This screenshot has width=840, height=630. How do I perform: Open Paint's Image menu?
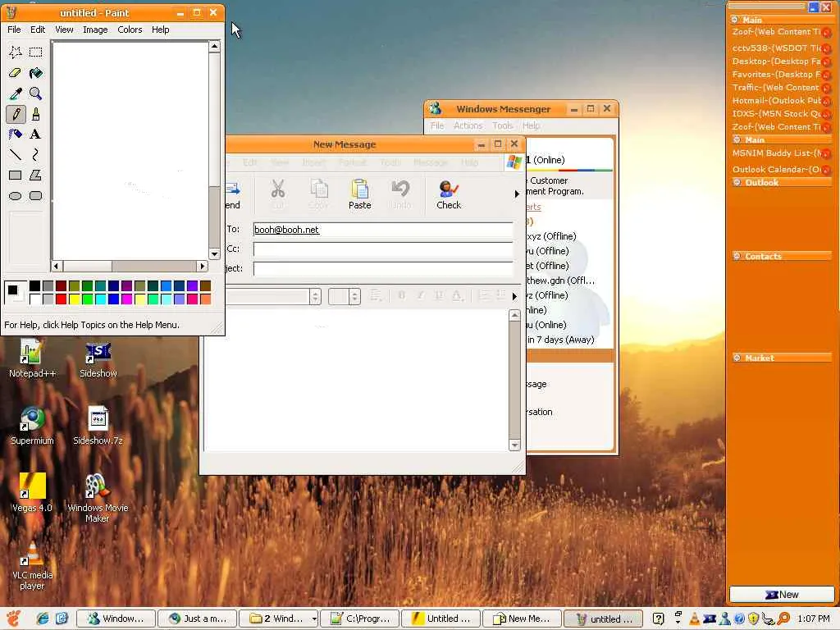(x=95, y=30)
